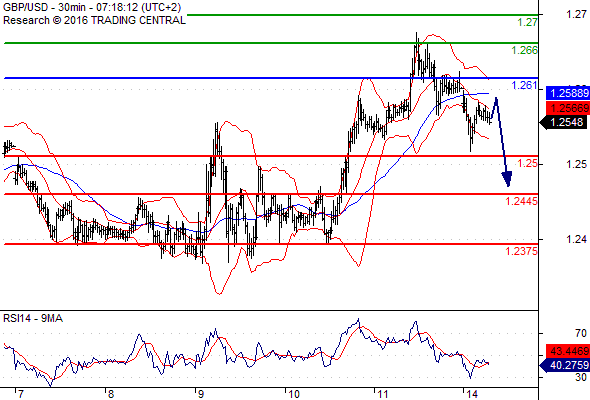This screenshot has width=590, height=400.
Task: Select date marker 9 on time axis
Action: (201, 394)
